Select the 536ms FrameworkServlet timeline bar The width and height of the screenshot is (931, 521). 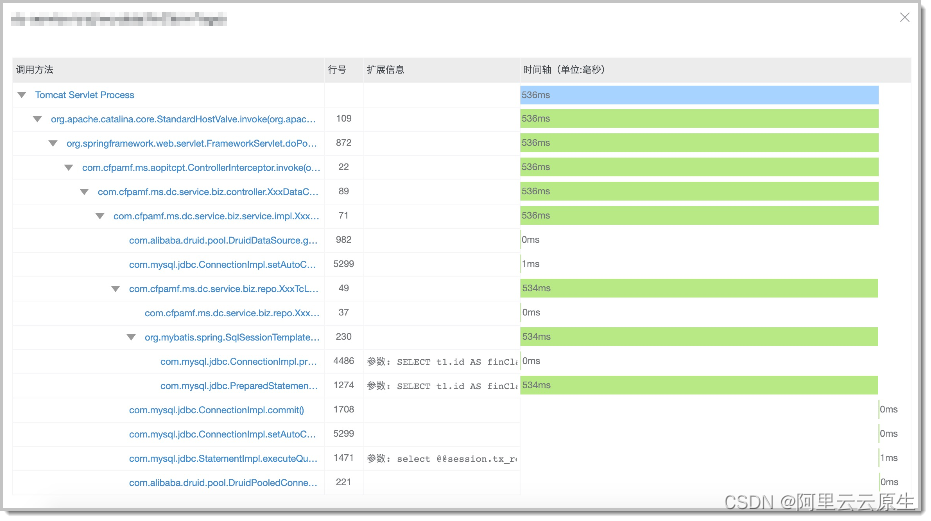click(x=699, y=143)
